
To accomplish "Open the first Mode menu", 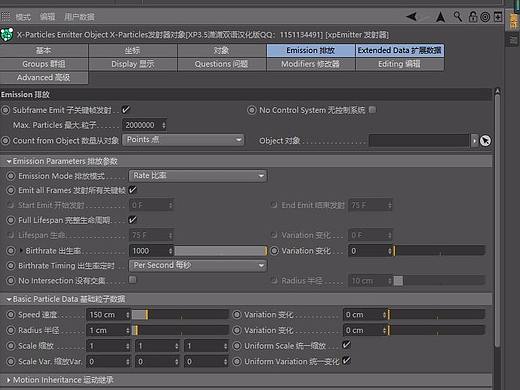I will (23, 17).
